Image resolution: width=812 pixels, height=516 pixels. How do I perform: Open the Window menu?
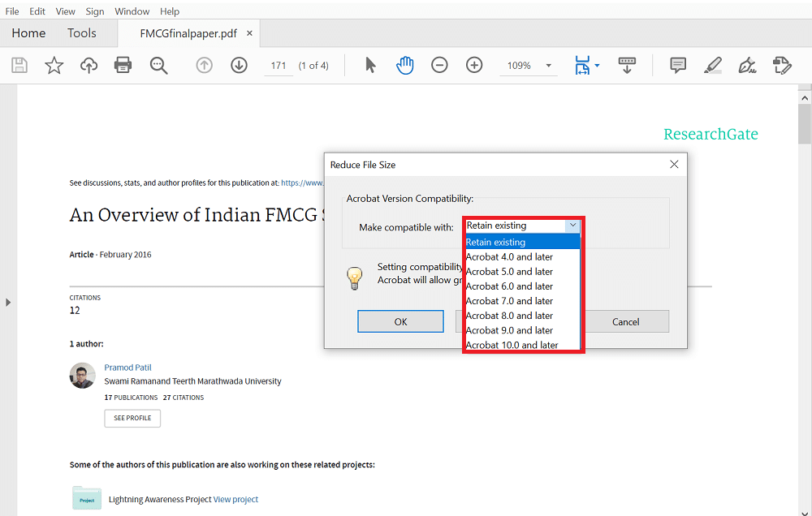click(132, 11)
